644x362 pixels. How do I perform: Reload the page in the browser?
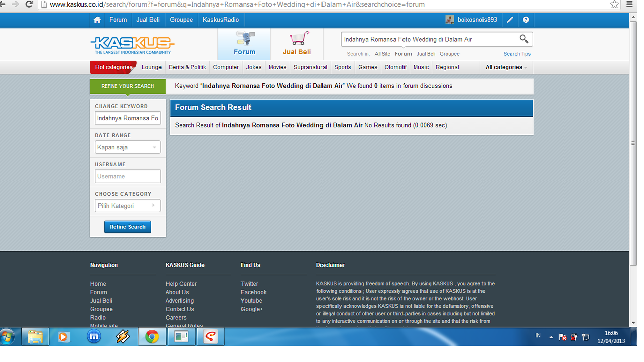(29, 4)
